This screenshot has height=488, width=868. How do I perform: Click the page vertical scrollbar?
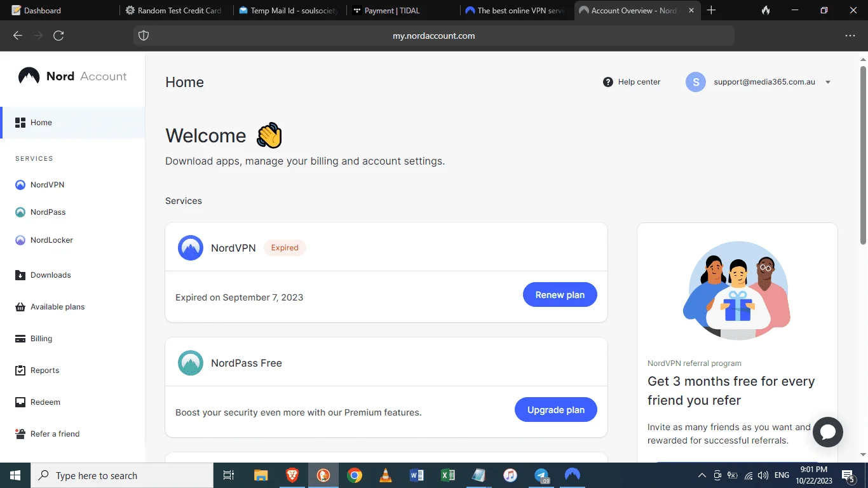tap(863, 154)
